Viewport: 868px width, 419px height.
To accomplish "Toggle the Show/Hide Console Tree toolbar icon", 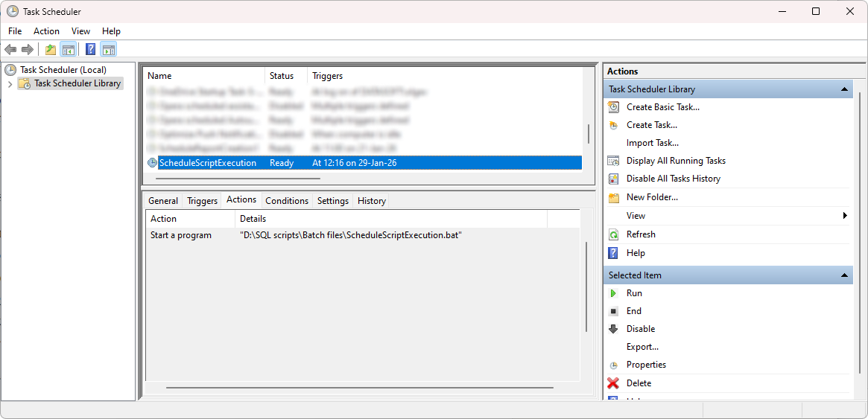I will (68, 50).
